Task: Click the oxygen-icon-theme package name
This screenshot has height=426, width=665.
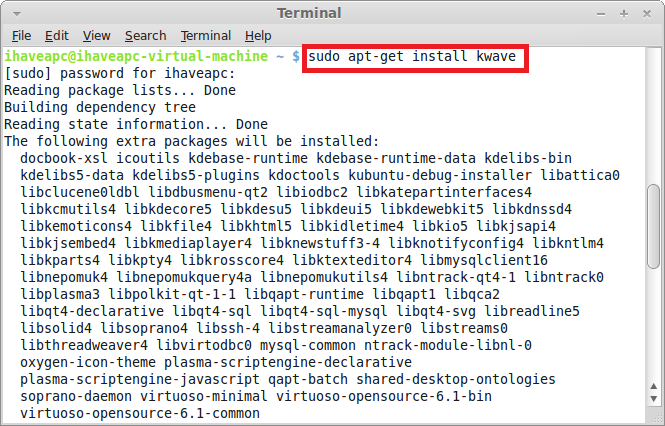Action: point(88,362)
